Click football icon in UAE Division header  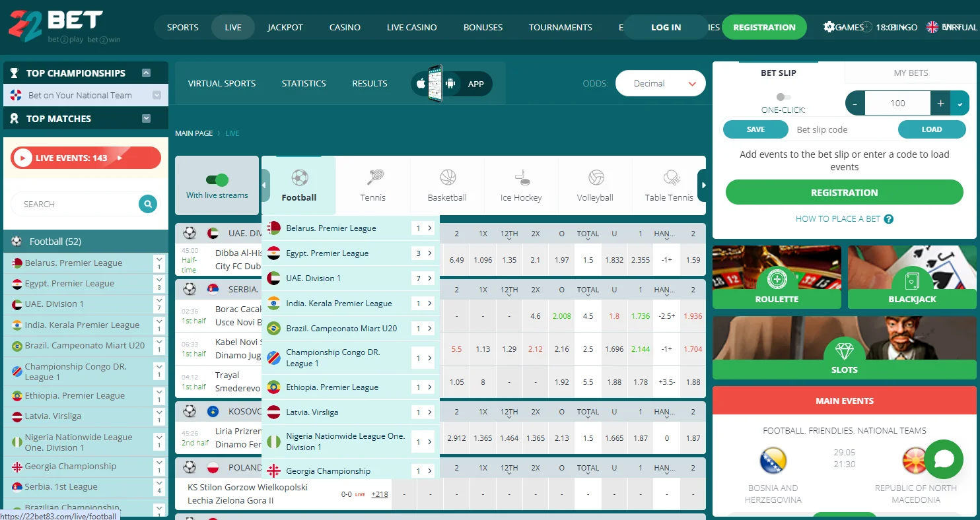(190, 233)
